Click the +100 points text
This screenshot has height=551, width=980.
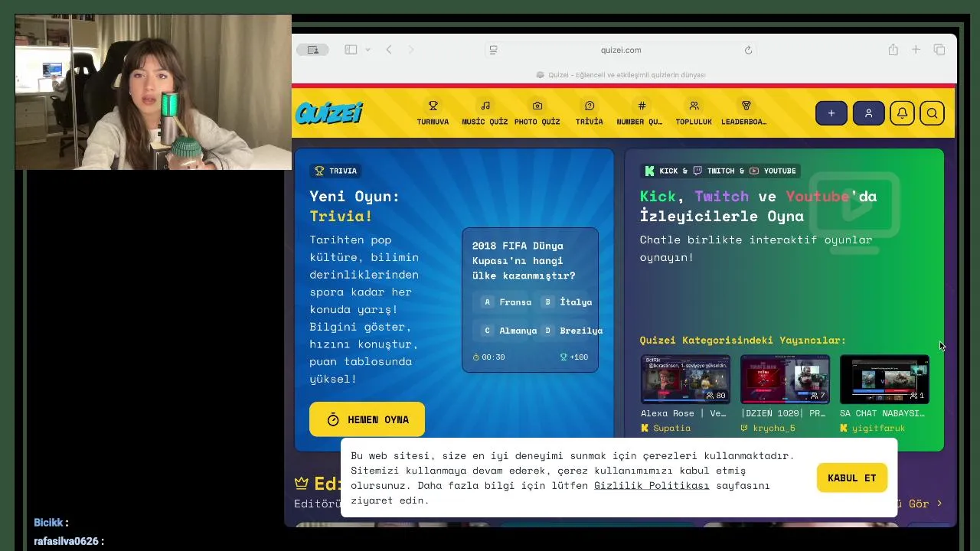[x=574, y=357]
